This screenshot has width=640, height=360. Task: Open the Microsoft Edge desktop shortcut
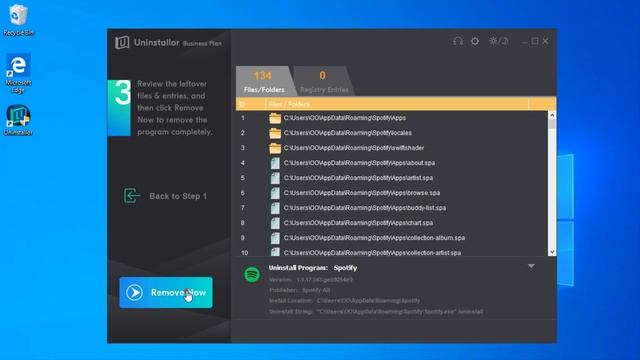(18, 73)
